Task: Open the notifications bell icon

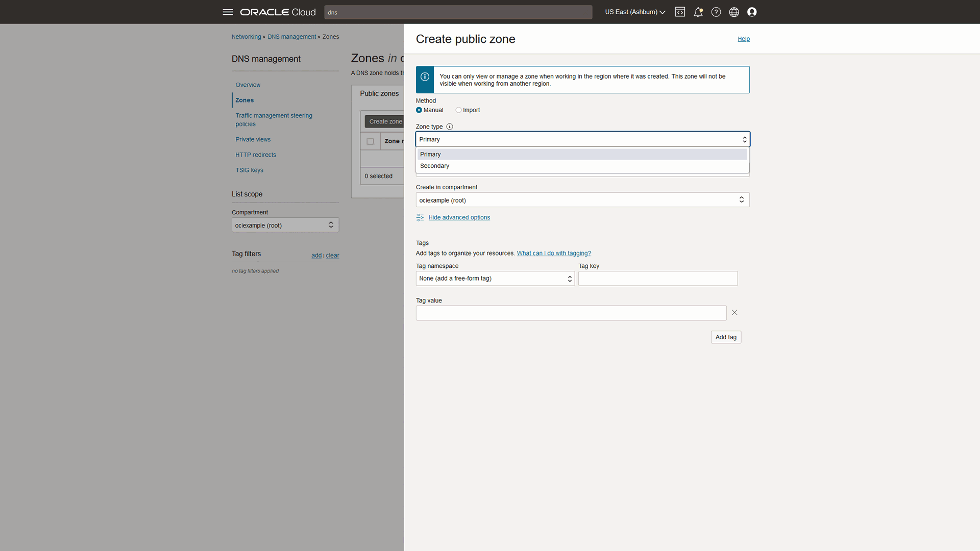Action: 698,12
